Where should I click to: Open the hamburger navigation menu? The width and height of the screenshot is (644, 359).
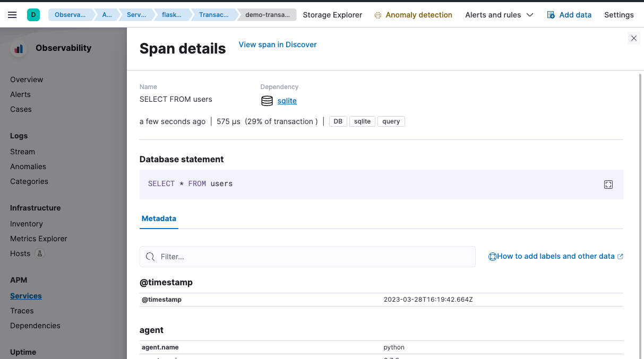(x=12, y=15)
